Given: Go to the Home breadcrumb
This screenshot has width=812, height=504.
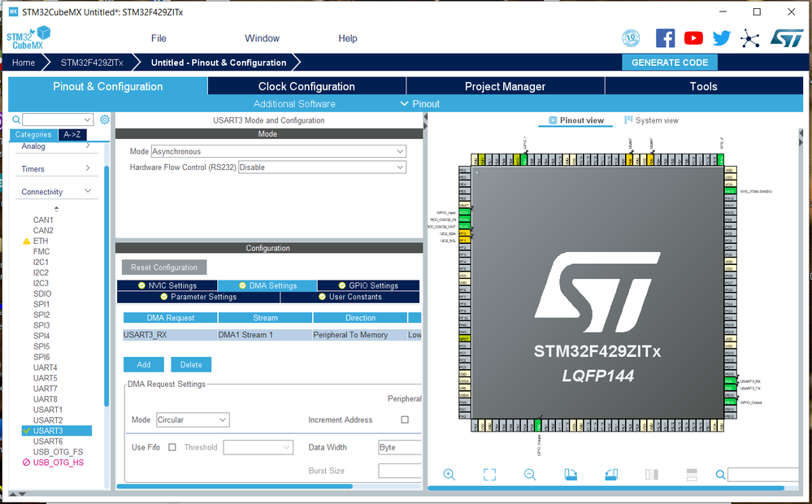Looking at the screenshot, I should (x=24, y=63).
